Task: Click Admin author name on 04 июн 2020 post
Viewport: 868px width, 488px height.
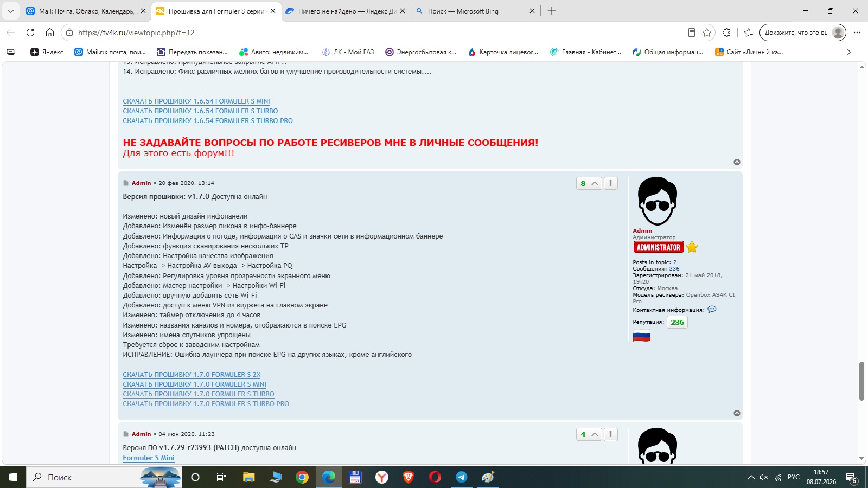Action: coord(141,434)
